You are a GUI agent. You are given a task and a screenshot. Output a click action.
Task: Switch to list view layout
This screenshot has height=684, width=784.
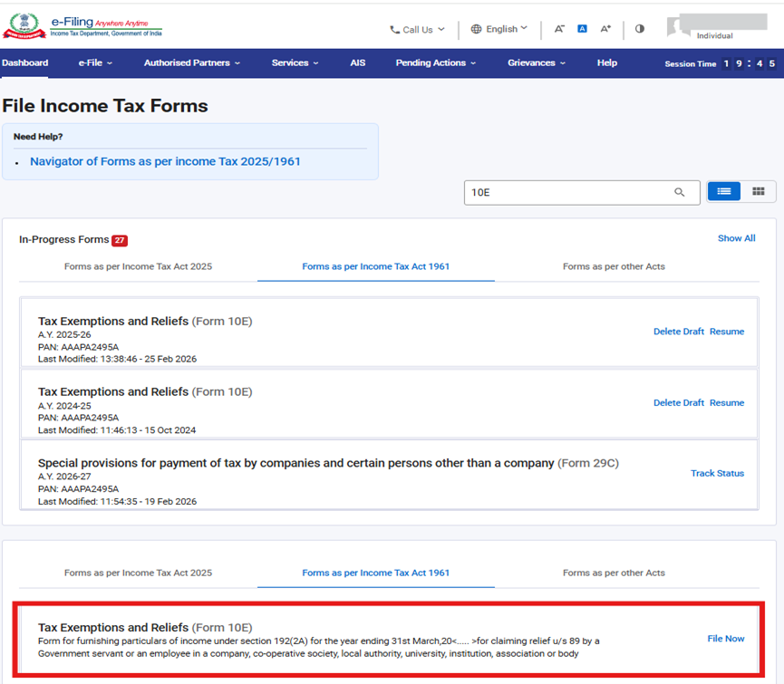(723, 191)
